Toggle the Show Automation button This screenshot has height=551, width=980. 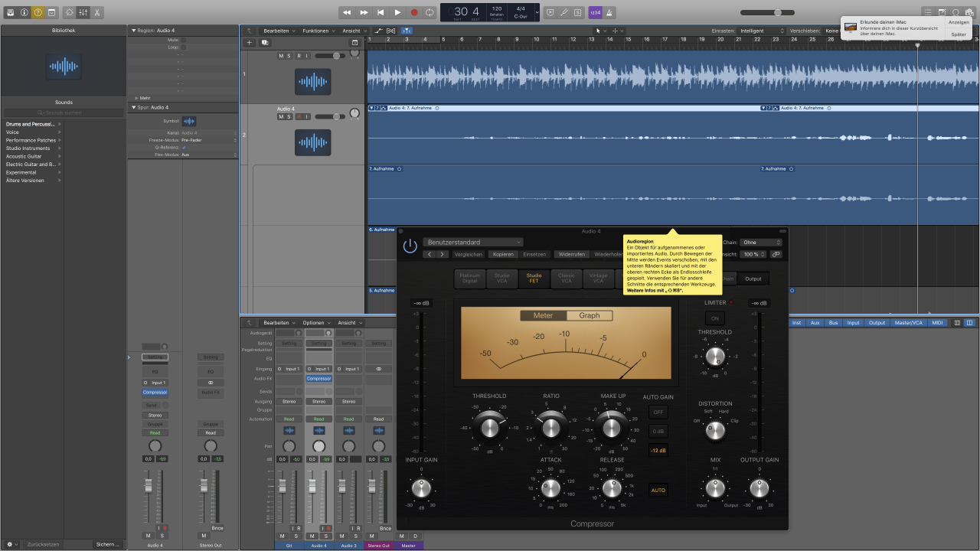coord(378,31)
